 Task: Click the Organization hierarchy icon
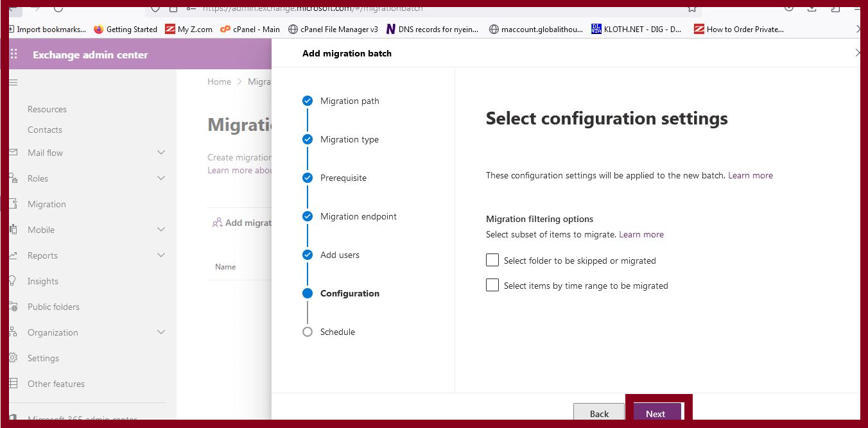13,332
